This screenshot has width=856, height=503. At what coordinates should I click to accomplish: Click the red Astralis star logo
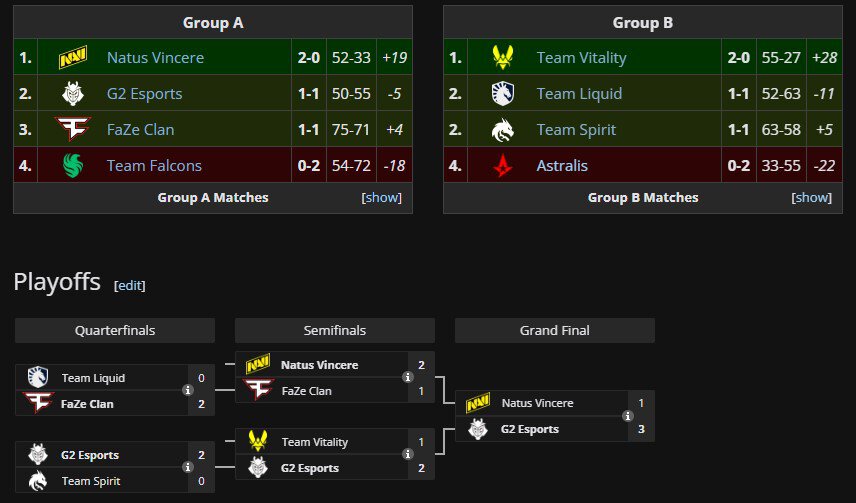pos(502,165)
